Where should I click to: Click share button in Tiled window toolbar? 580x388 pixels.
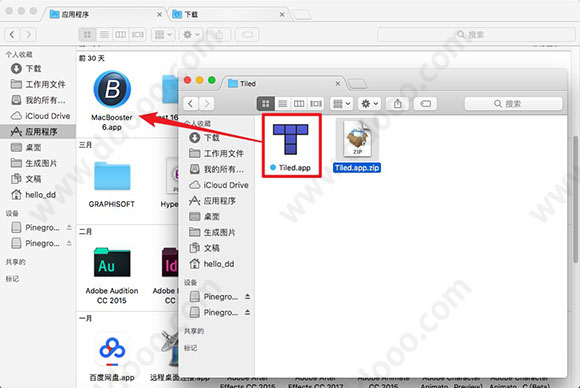[398, 104]
